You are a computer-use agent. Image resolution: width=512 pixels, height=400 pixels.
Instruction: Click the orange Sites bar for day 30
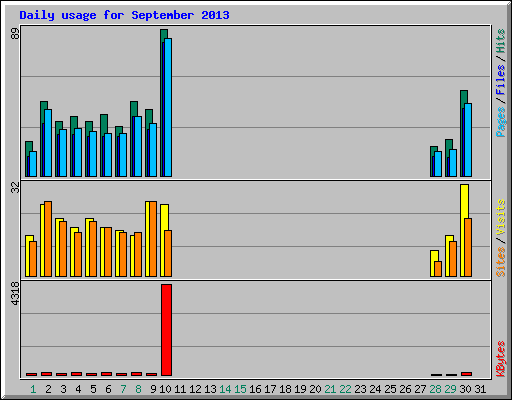tap(468, 247)
